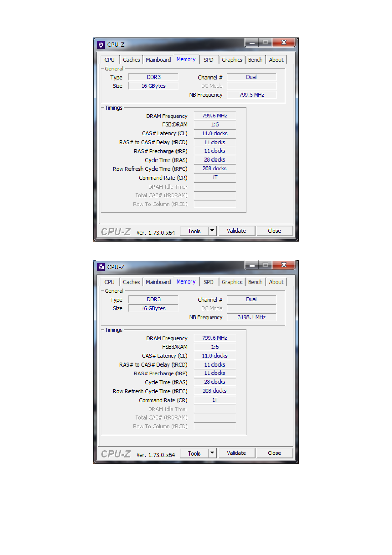392x555 pixels.
Task: Select Memory tab in lower CPU-Z window
Action: click(186, 282)
